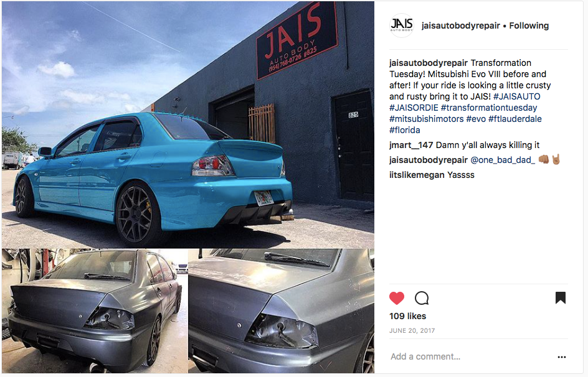Visit commenter jmart__147's profile
Viewport: 588px width, 377px height.
coord(411,145)
